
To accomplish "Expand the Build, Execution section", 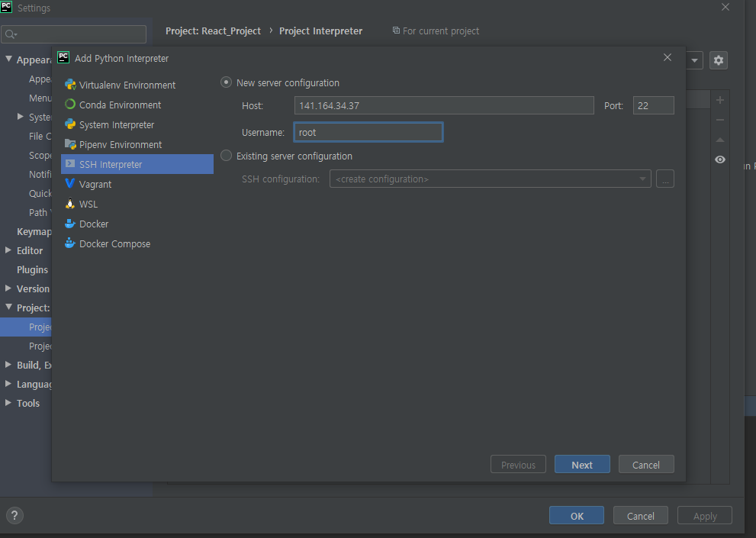I will click(8, 364).
